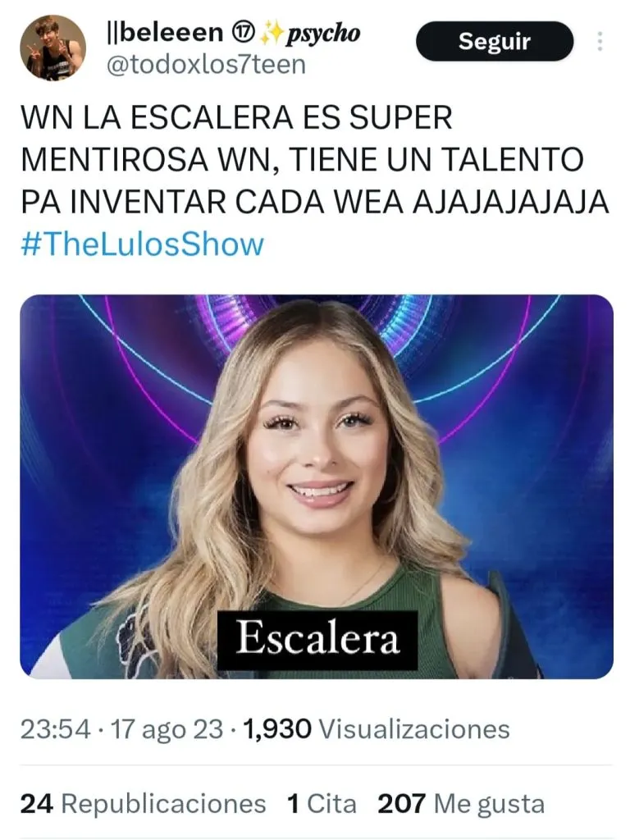Screen dimensions: 630x840
Task: View the 1 Cita quote list
Action: pyautogui.click(x=322, y=804)
